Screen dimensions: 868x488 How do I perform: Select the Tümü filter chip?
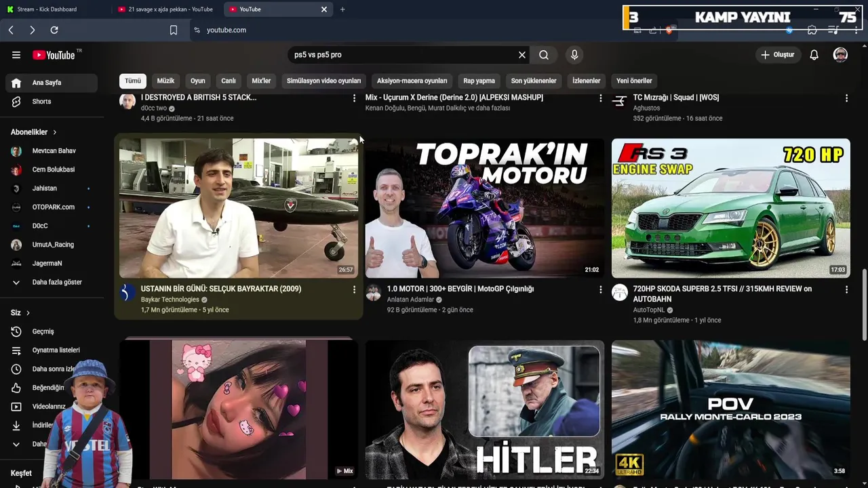tap(133, 81)
